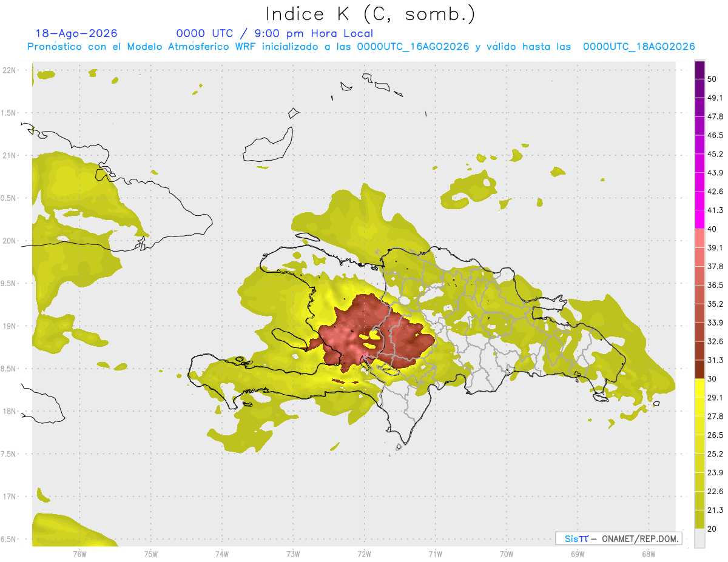Viewport: 728px width, 562px height.
Task: Click the '22N' latitude label
Action: pos(10,70)
